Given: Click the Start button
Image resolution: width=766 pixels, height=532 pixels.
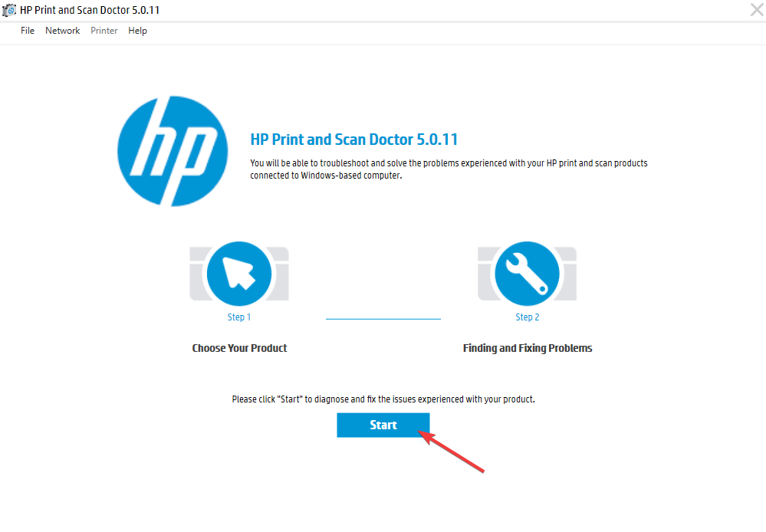Looking at the screenshot, I should tap(383, 425).
